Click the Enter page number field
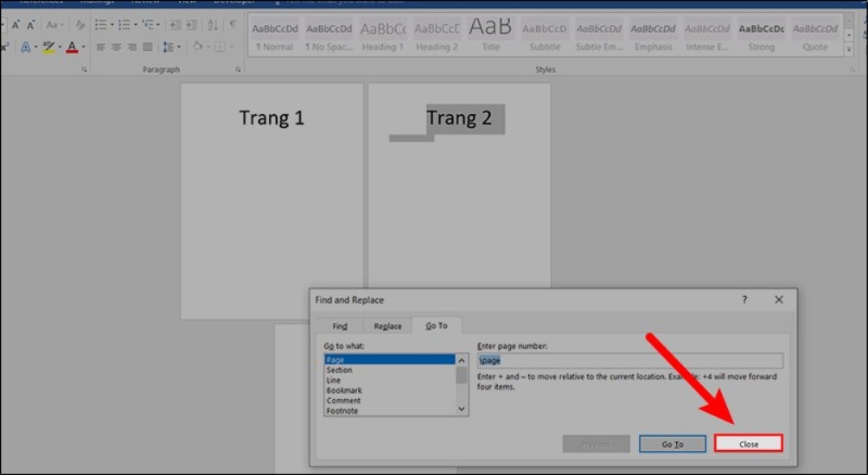Image resolution: width=868 pixels, height=475 pixels. coord(629,361)
